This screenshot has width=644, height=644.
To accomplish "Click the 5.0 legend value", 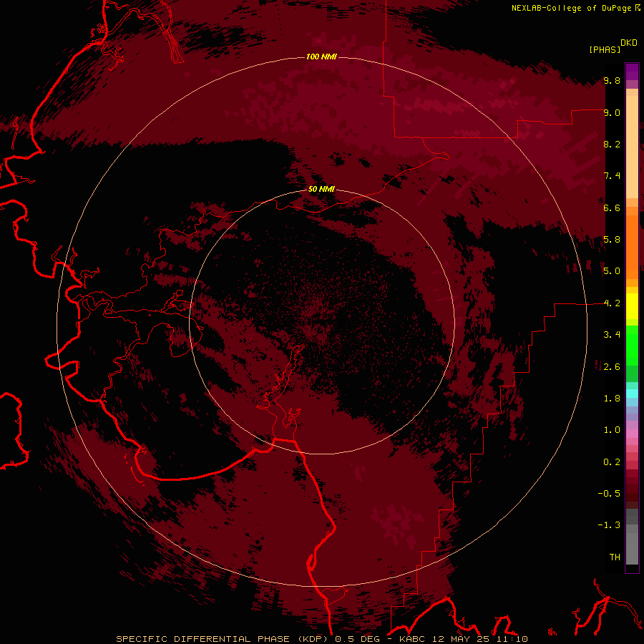I will tap(612, 271).
